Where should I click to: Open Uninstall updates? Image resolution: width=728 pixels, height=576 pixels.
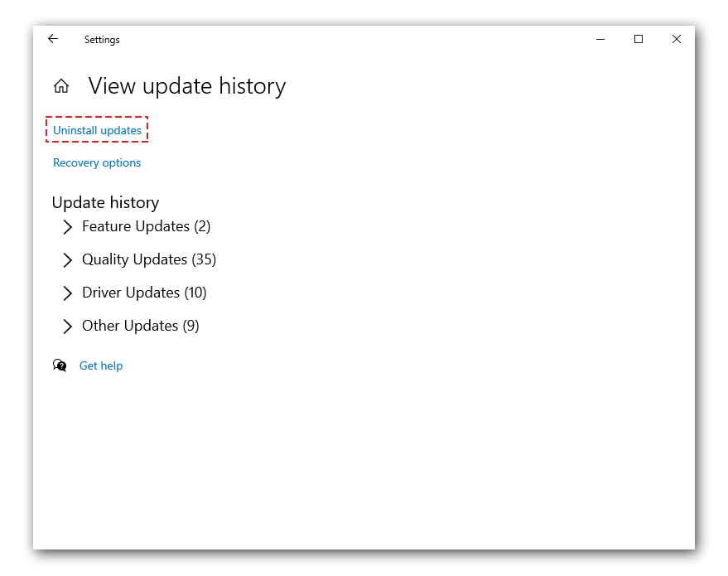[96, 130]
